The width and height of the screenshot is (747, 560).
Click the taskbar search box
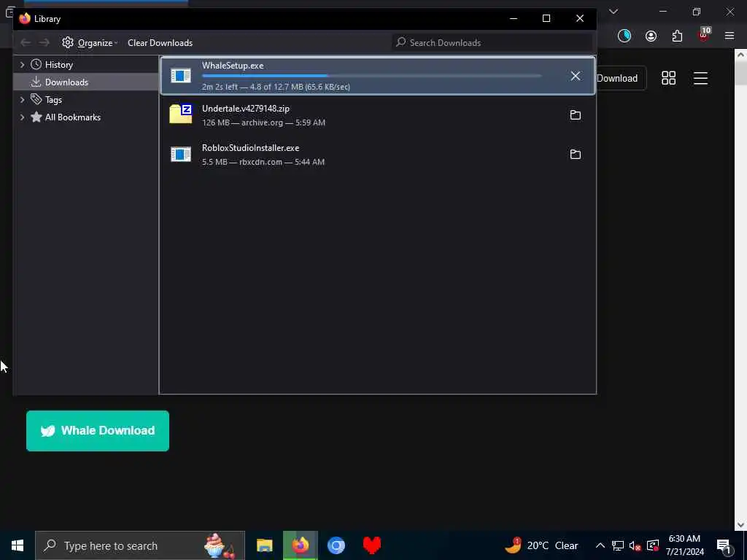[x=140, y=545]
